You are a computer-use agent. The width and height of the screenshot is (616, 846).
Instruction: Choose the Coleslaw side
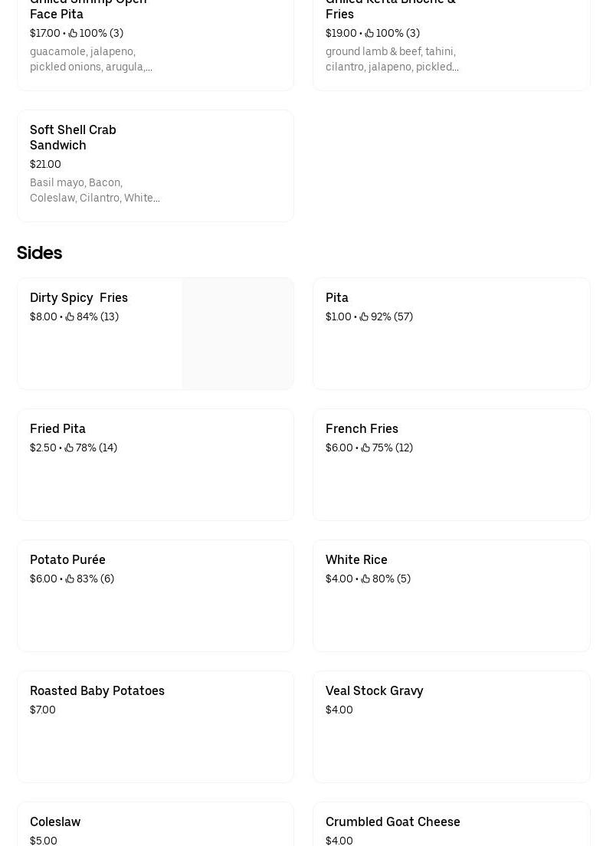pos(55,821)
